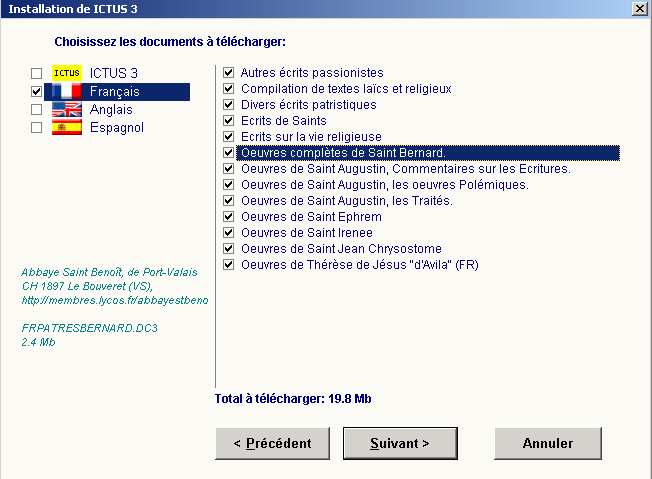
Task: Click the British flag icon
Action: [x=67, y=109]
